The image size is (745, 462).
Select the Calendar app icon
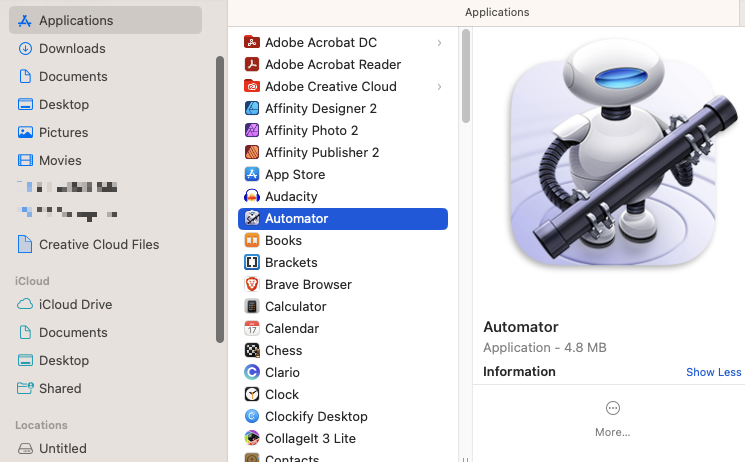click(x=252, y=328)
